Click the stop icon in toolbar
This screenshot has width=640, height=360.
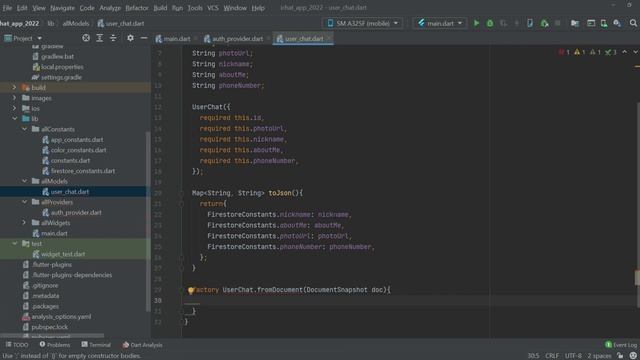pyautogui.click(x=558, y=23)
